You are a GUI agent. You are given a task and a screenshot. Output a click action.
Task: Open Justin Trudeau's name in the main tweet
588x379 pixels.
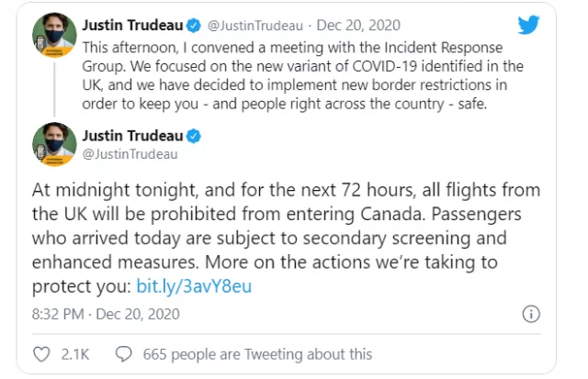(132, 136)
